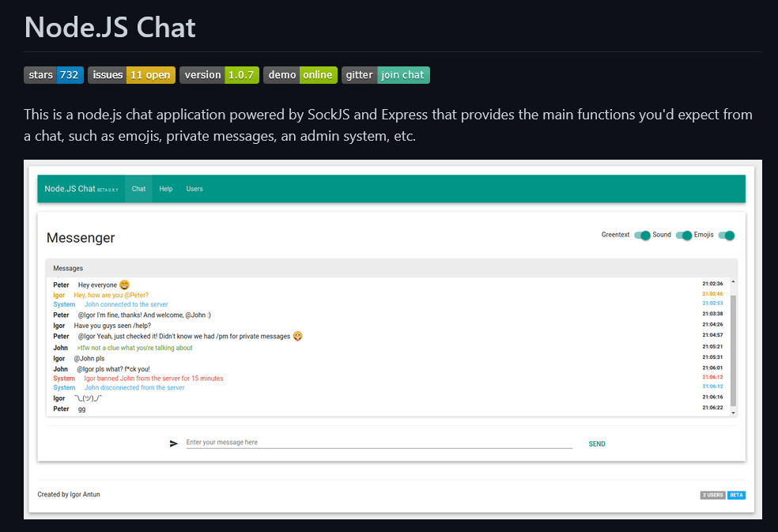Disable the Emojis switch
Image resolution: width=778 pixels, height=532 pixels.
pos(727,236)
